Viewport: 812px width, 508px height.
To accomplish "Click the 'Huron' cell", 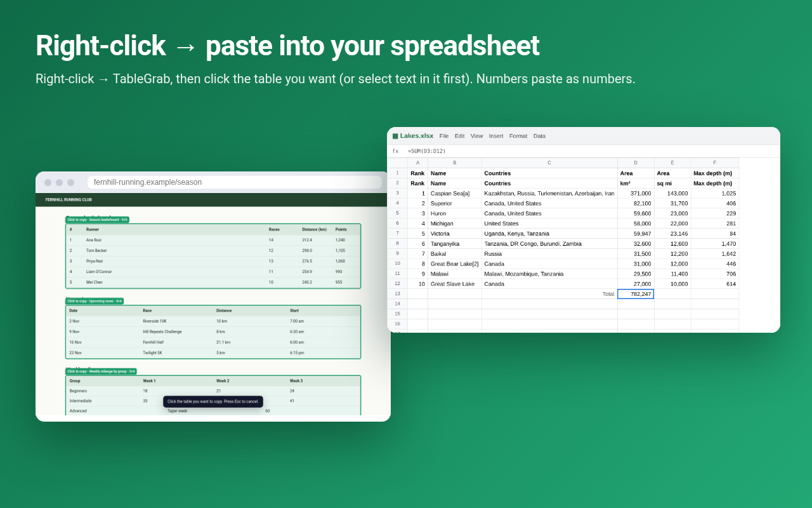I will pyautogui.click(x=454, y=213).
